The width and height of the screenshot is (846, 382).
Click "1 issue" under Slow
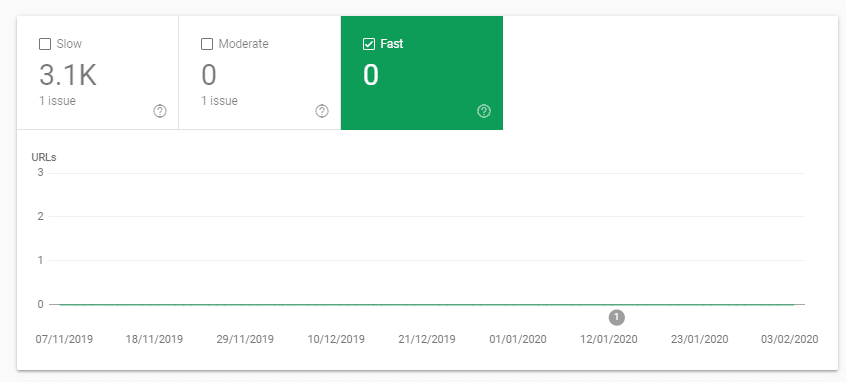[x=57, y=100]
